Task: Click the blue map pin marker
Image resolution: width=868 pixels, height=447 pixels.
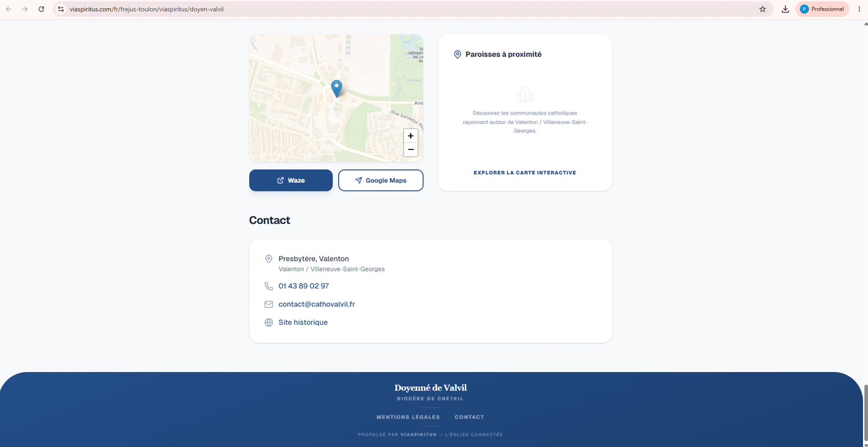Action: (337, 89)
